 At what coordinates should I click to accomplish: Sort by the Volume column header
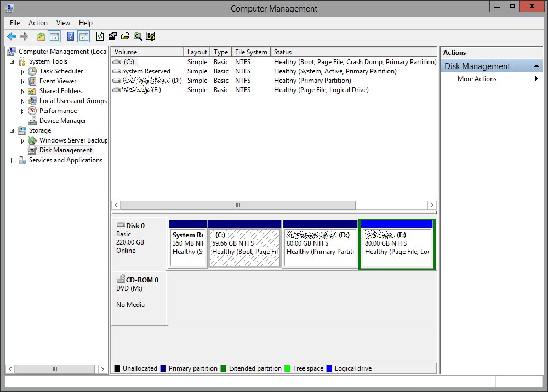pos(147,52)
